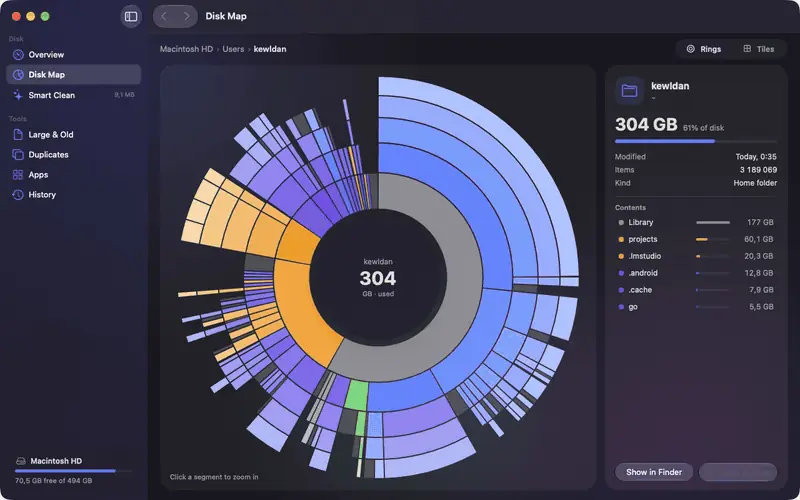Go forward with the right arrow
This screenshot has height=500, width=800.
coord(187,16)
